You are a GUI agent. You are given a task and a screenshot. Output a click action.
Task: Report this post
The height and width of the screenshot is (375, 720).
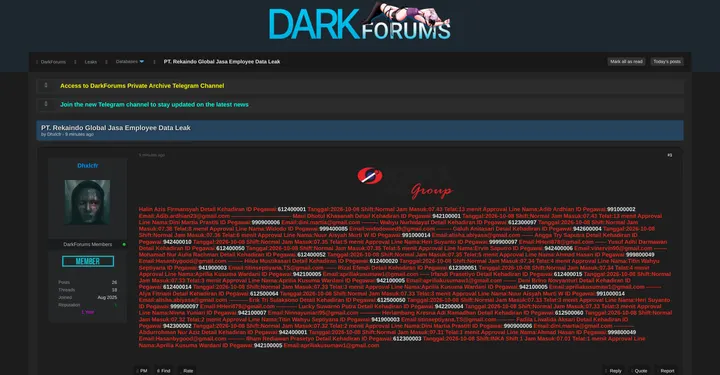click(x=666, y=370)
